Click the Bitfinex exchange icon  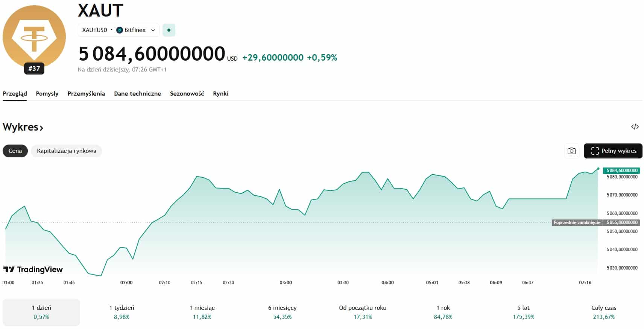pyautogui.click(x=120, y=30)
